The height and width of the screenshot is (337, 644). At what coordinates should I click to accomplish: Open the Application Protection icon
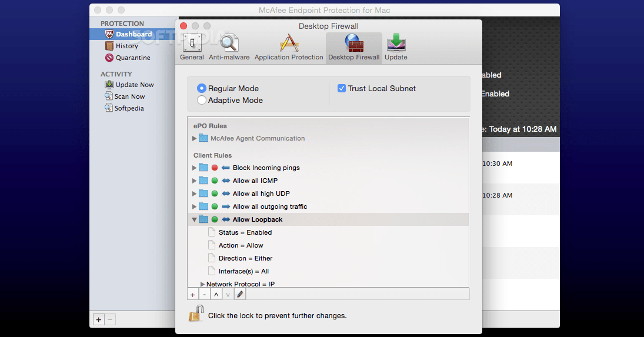[289, 43]
